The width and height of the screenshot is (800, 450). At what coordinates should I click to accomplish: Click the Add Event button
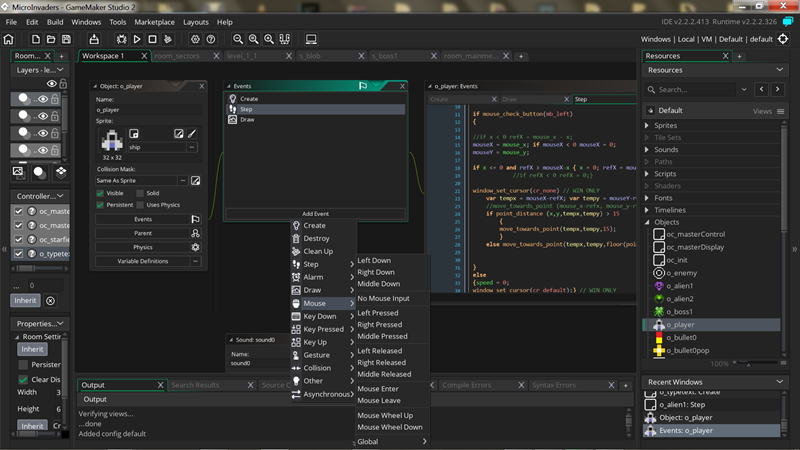(x=315, y=214)
